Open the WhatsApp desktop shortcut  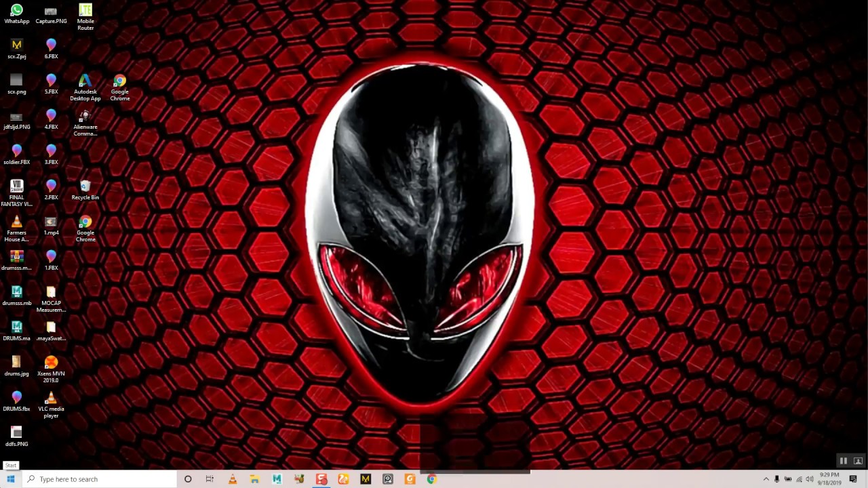pyautogui.click(x=17, y=14)
